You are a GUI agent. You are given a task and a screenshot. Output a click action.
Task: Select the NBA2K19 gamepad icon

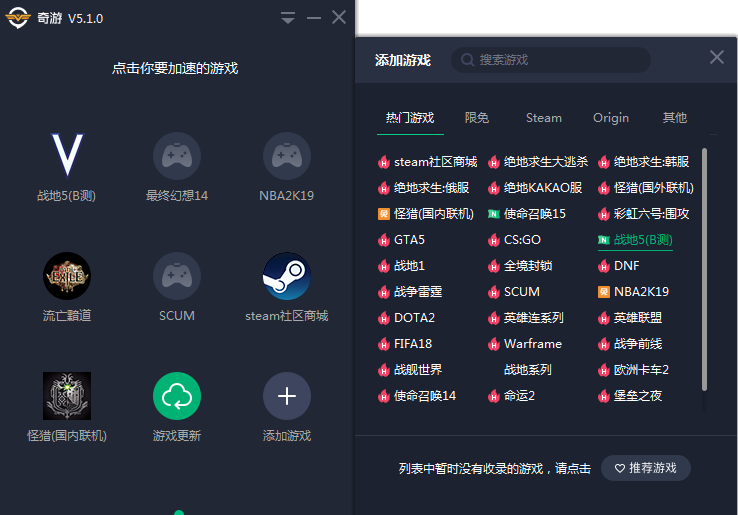[287, 156]
